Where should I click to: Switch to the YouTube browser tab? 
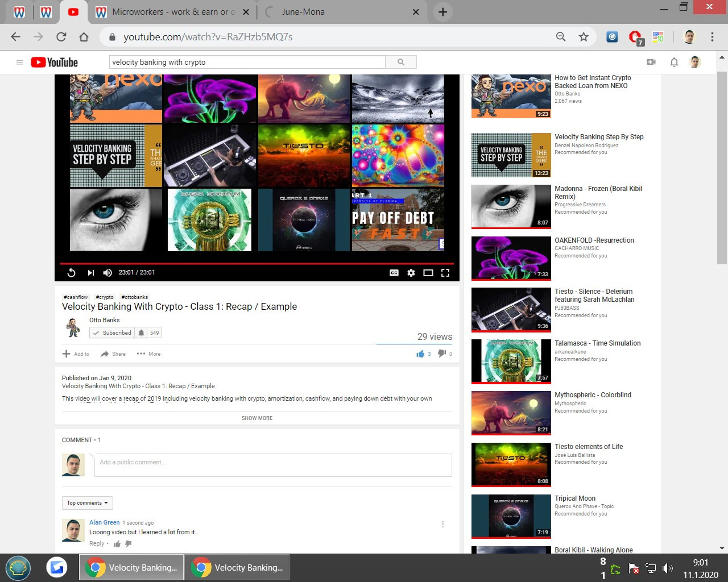coord(73,11)
